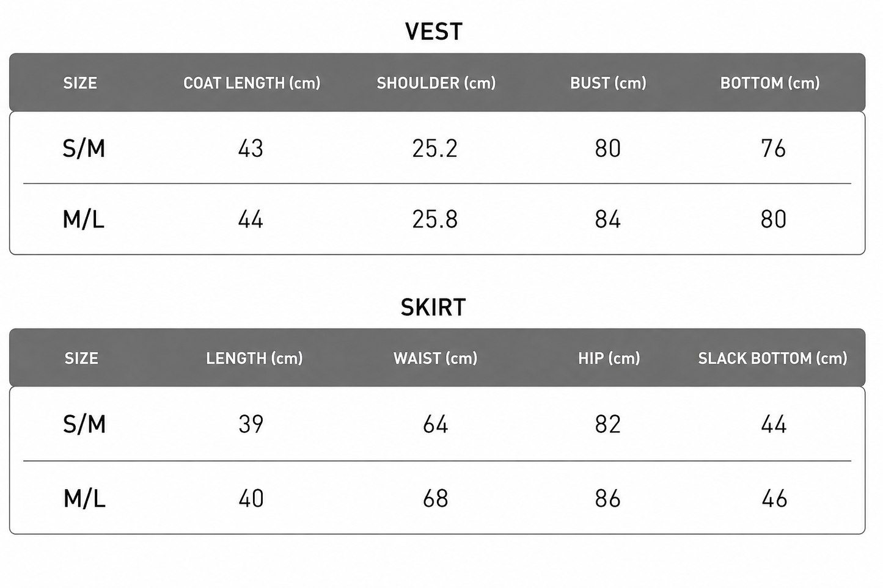
Task: Click the vest BOTTOM (cm) header
Action: tap(770, 83)
